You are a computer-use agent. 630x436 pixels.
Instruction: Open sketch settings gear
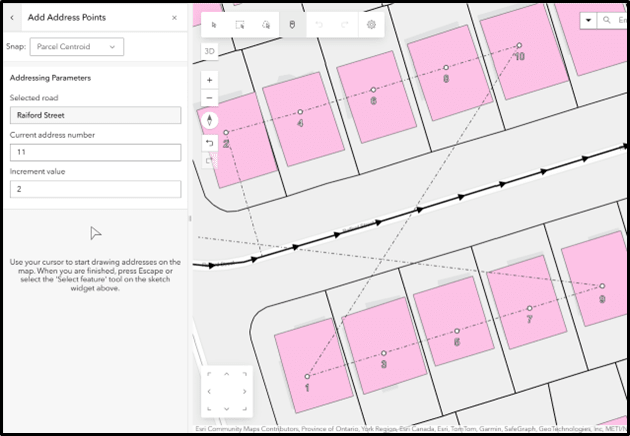(371, 25)
